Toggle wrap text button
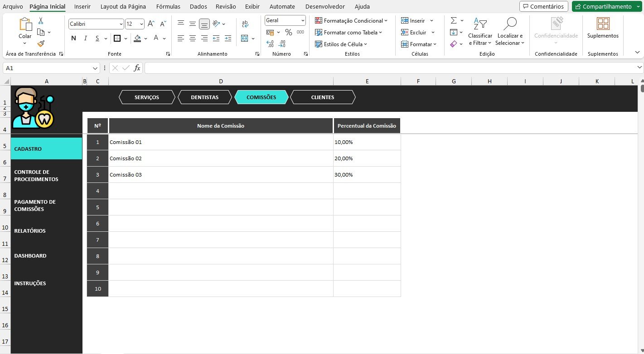 click(x=245, y=24)
